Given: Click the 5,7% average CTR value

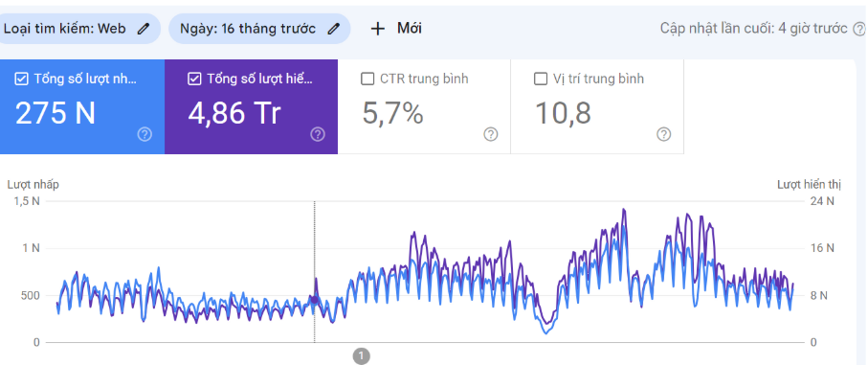Looking at the screenshot, I should click(393, 113).
